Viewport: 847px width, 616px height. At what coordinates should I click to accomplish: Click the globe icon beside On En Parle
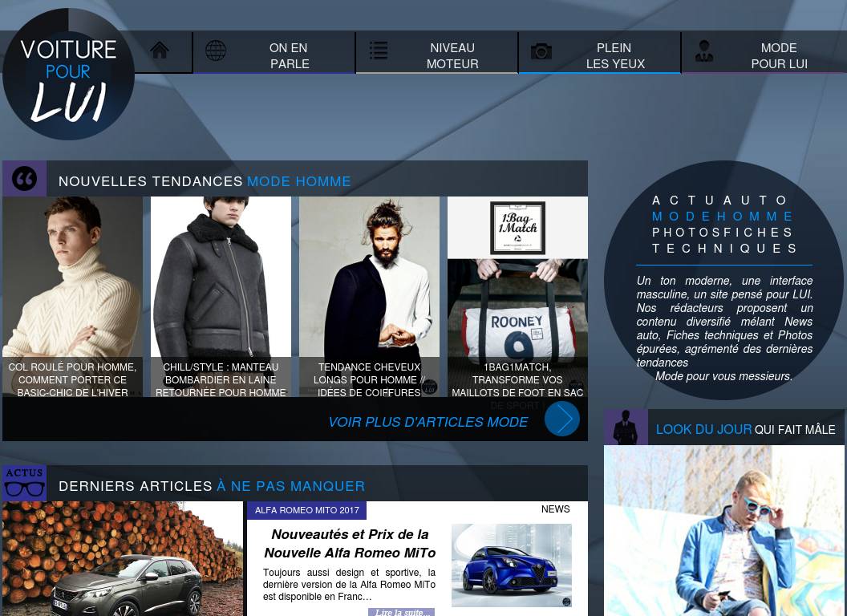216,51
